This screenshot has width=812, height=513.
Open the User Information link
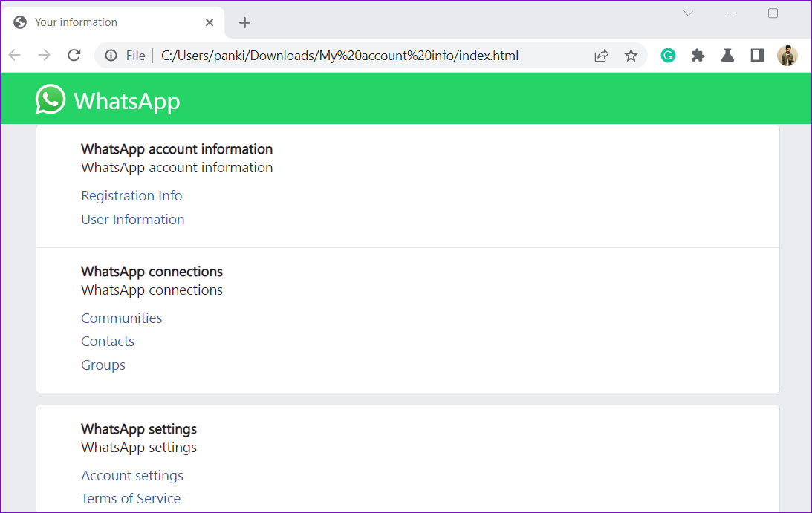(x=132, y=220)
